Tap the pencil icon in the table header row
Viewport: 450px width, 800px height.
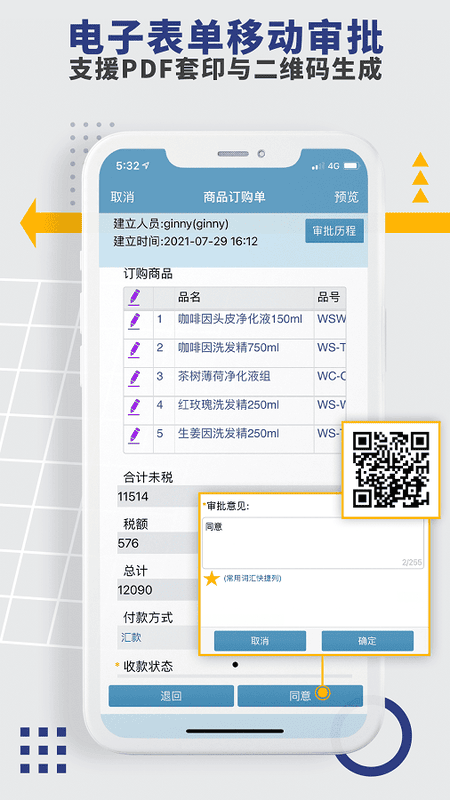pos(134,296)
